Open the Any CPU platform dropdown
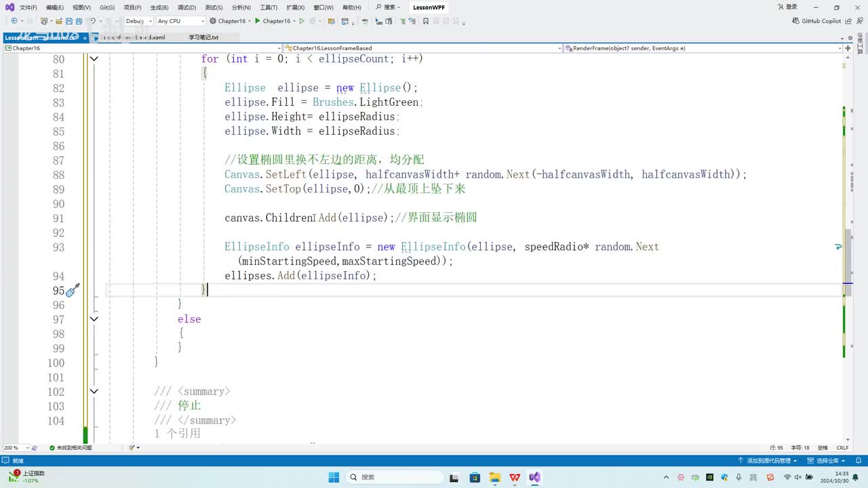868x488 pixels. coord(180,21)
